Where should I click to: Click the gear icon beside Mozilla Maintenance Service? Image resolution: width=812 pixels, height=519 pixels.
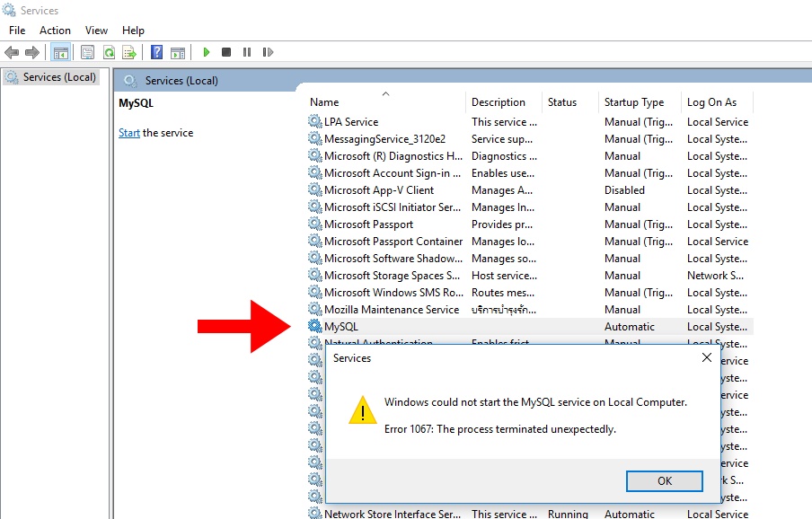click(x=315, y=310)
